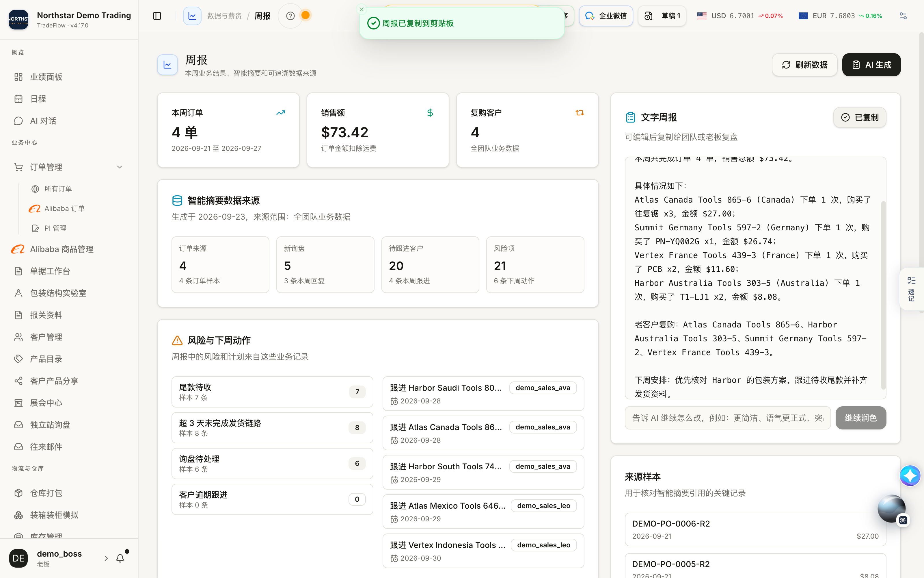The image size is (924, 578).
Task: Click 装箱装柜模拟 icon
Action: [x=18, y=515]
